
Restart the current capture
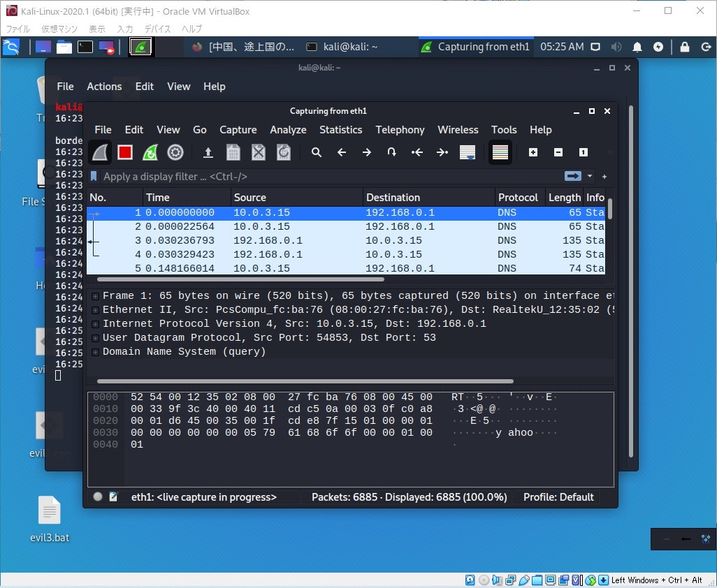coord(150,152)
